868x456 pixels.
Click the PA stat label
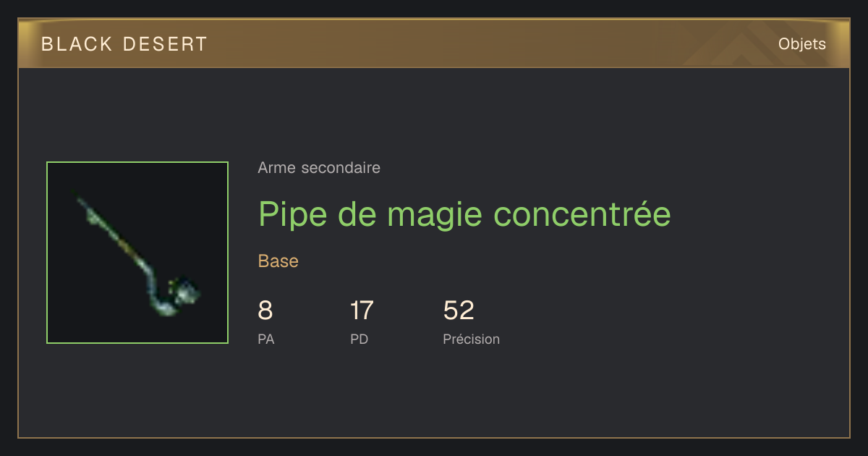pyautogui.click(x=266, y=339)
